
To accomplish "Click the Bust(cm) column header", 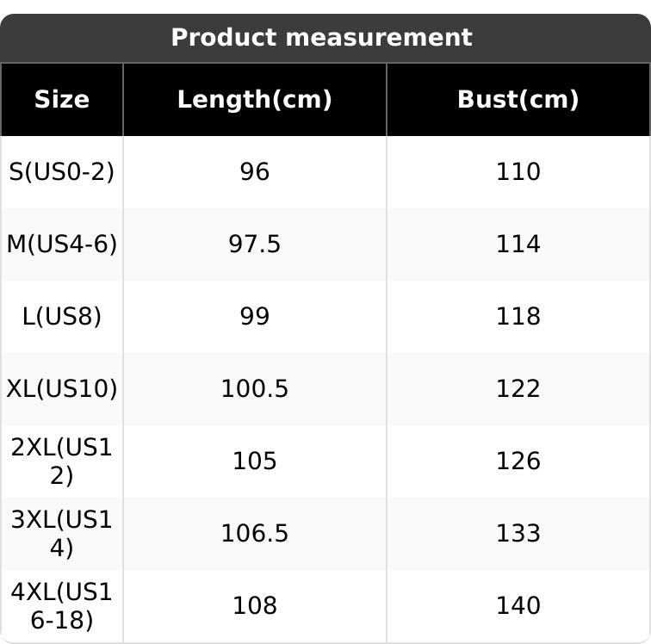I will [518, 100].
